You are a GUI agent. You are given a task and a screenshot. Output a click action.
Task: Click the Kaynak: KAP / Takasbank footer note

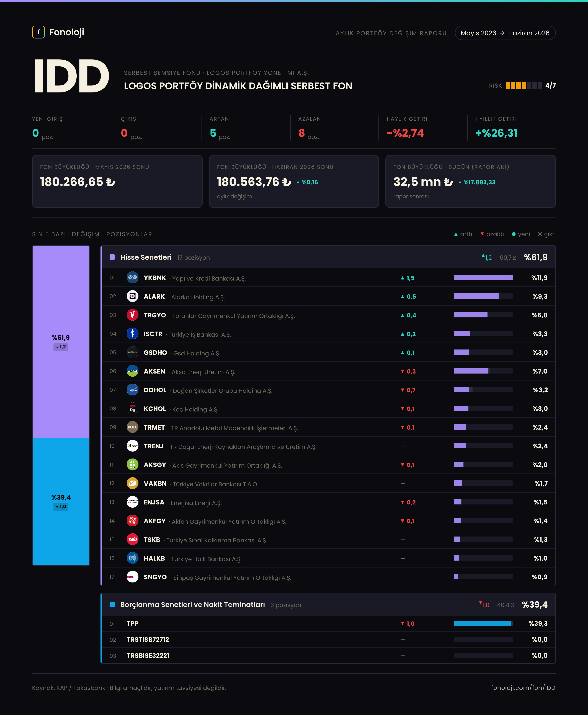129,688
